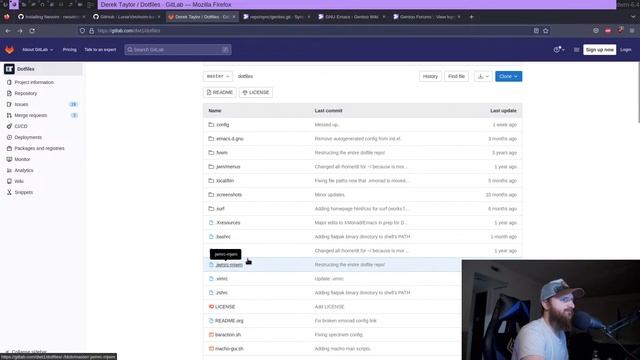Open the LICENSE file row icon
The width and height of the screenshot is (640, 360).
pos(211,307)
